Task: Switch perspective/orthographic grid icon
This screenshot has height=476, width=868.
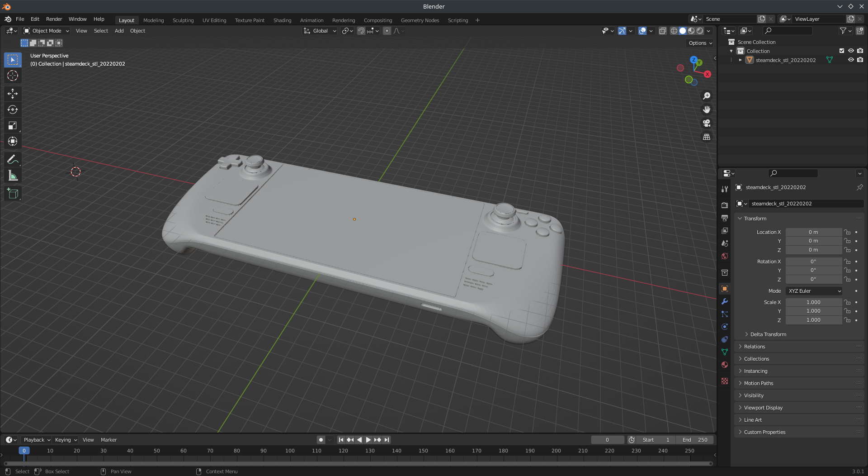Action: point(707,137)
